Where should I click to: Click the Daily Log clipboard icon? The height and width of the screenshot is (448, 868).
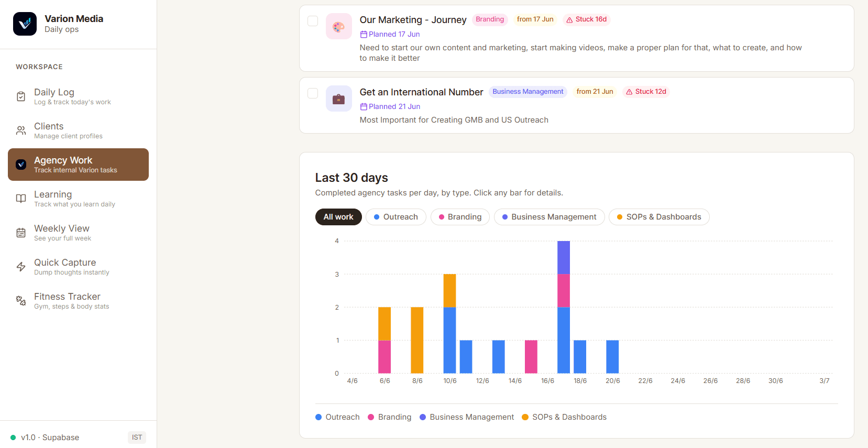point(21,96)
